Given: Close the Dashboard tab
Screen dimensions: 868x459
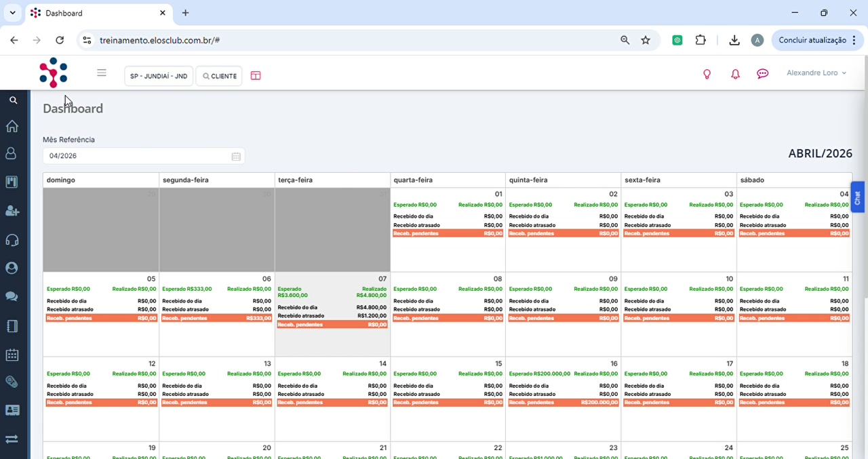Looking at the screenshot, I should pyautogui.click(x=163, y=13).
